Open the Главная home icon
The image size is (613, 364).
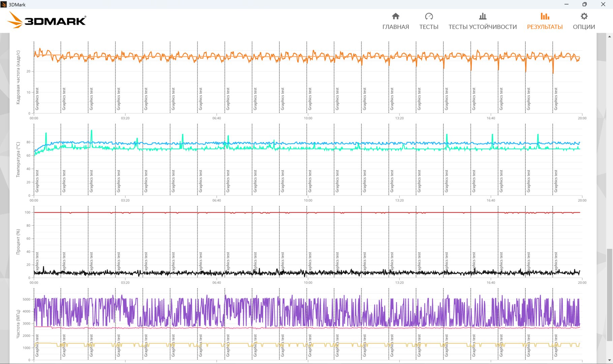396,16
